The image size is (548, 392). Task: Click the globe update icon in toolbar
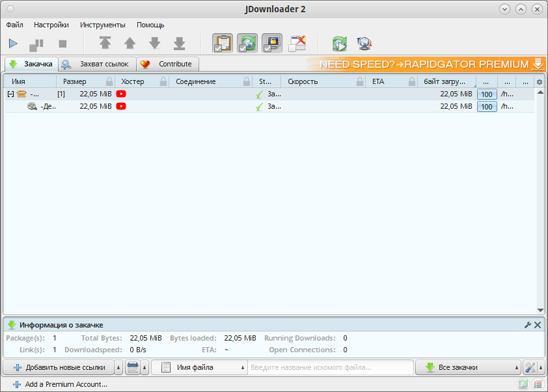tap(364, 44)
